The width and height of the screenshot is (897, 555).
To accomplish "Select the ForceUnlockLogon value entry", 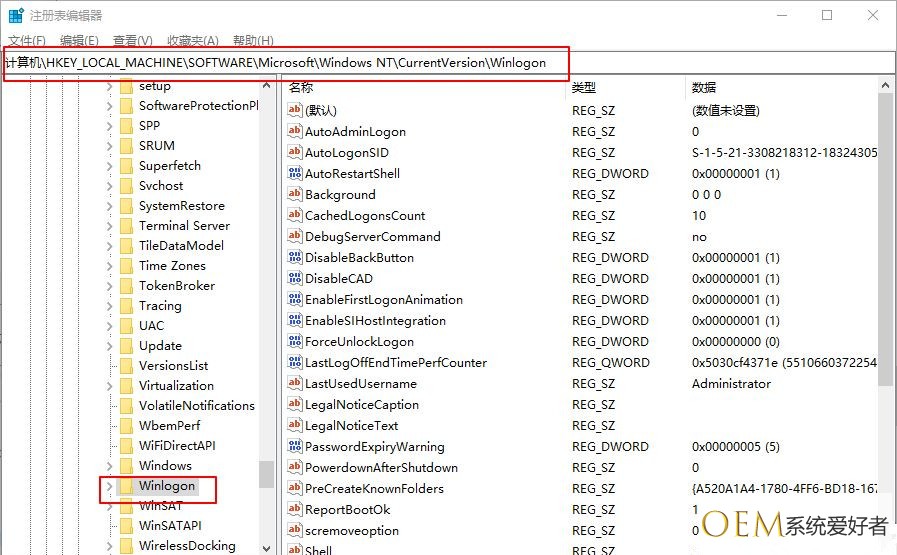I will (359, 341).
